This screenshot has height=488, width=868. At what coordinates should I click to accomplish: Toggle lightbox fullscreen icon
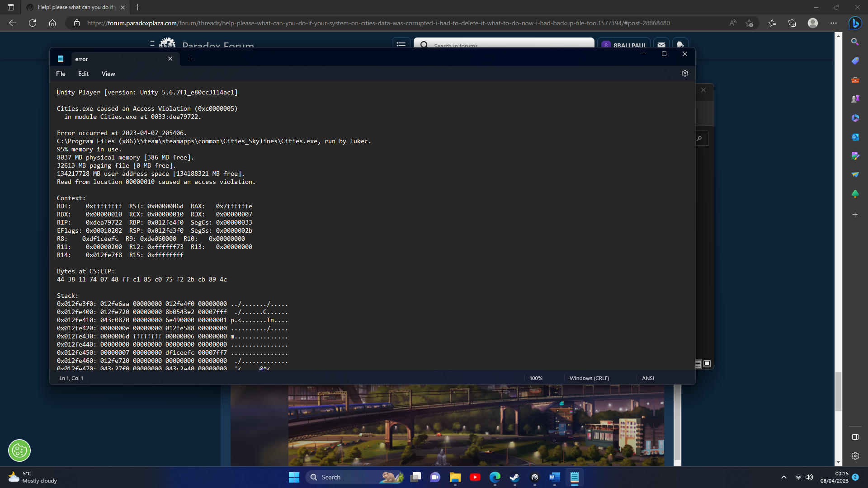point(708,364)
